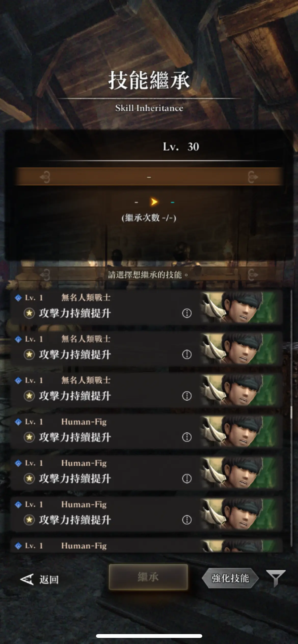Open the filter funnel icon

click(x=276, y=579)
